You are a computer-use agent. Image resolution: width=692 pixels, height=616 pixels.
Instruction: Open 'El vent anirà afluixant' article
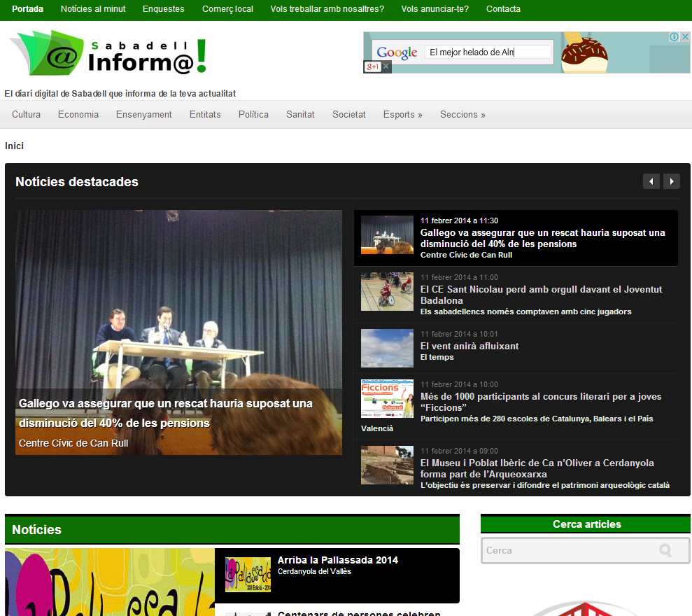tap(469, 346)
